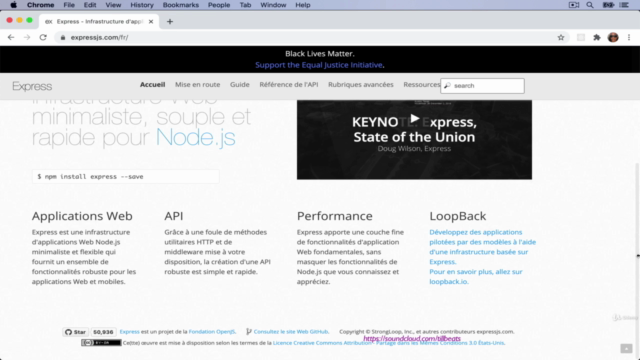Open the Référence de l'API menu
Screen dimensions: 640x360
pyautogui.click(x=289, y=84)
